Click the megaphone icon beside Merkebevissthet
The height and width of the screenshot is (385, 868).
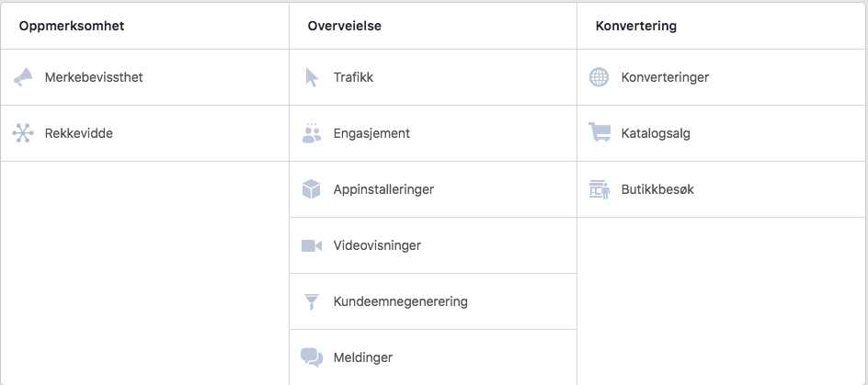tap(23, 77)
